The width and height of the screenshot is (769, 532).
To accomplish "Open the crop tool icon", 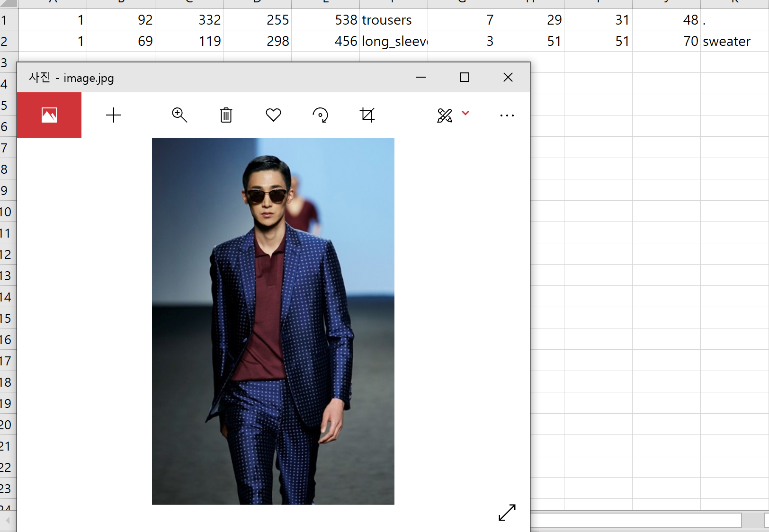I will point(367,115).
